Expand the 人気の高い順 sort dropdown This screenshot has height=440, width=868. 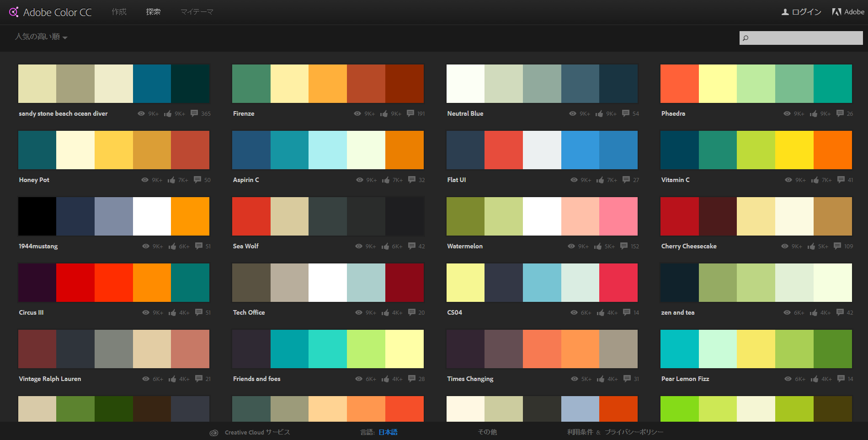tap(41, 37)
